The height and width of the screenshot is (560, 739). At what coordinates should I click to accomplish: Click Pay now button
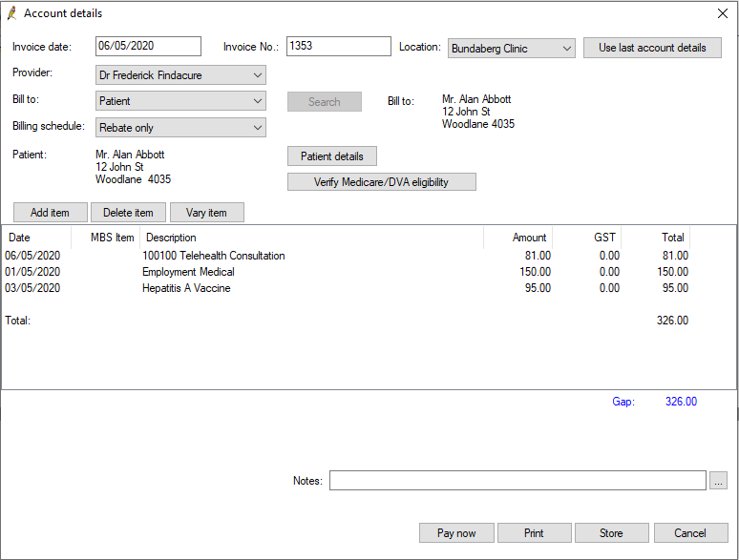pyautogui.click(x=456, y=532)
